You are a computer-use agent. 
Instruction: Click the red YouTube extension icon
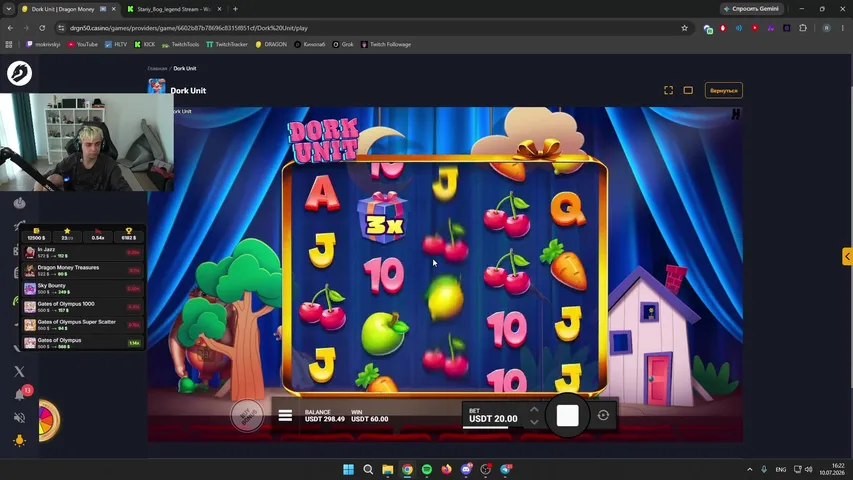coord(755,28)
